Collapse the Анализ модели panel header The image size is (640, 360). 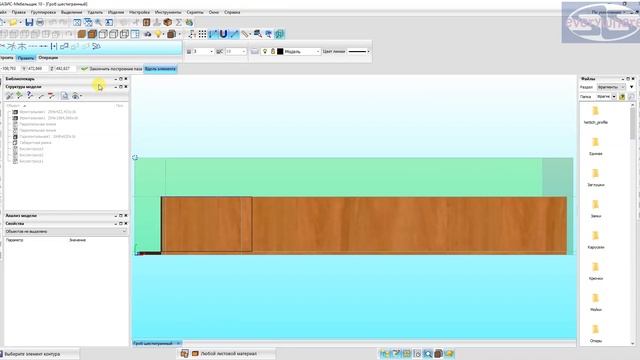[x=116, y=216]
